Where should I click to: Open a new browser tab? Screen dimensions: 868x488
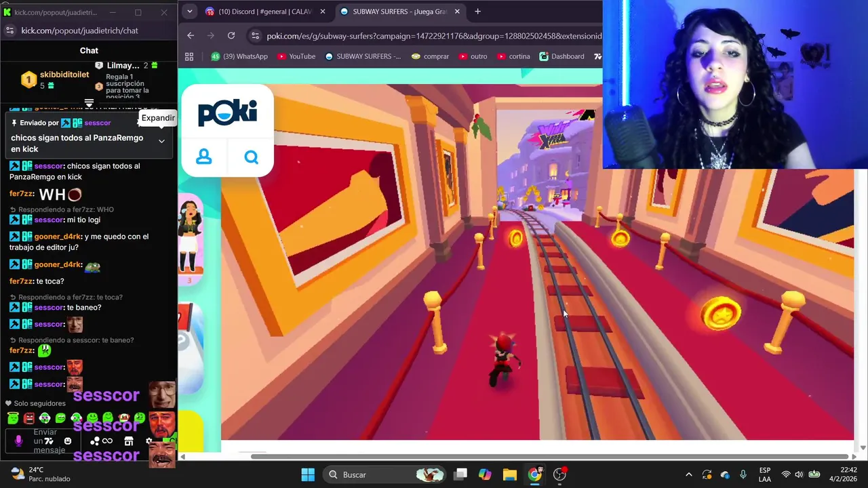[477, 12]
